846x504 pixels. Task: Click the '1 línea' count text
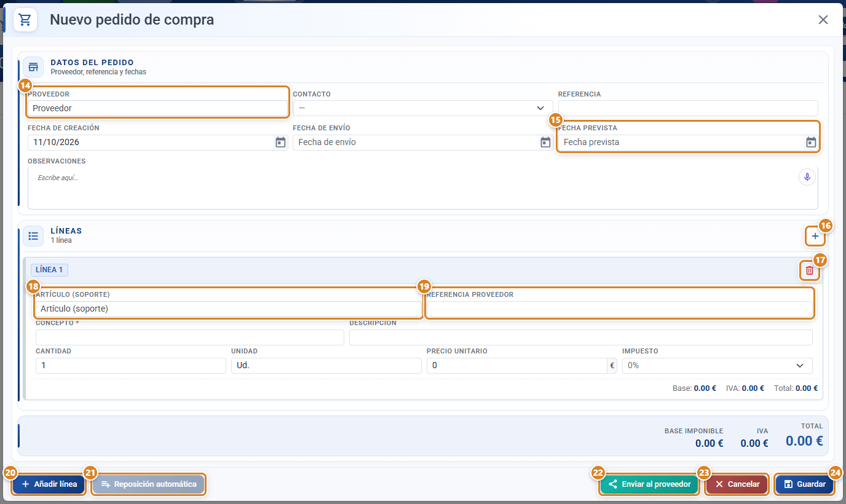tap(61, 240)
